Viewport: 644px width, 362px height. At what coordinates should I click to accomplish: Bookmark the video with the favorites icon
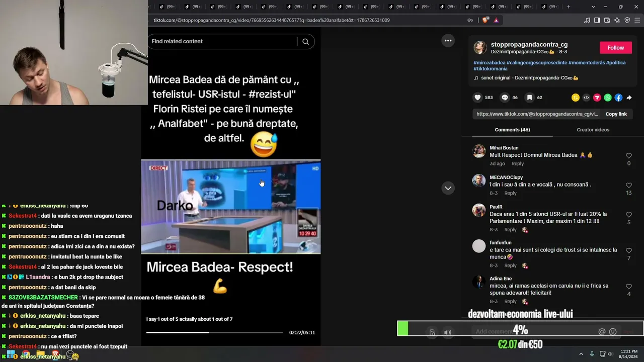pos(529,98)
